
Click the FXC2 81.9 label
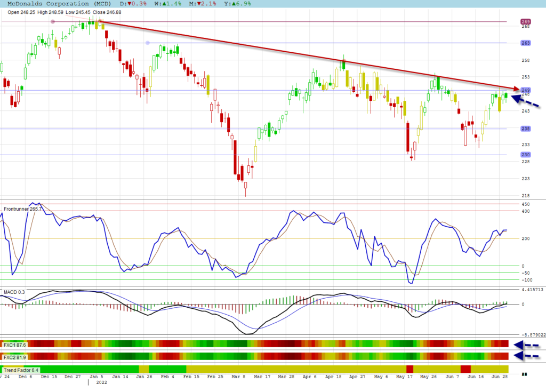(14, 357)
